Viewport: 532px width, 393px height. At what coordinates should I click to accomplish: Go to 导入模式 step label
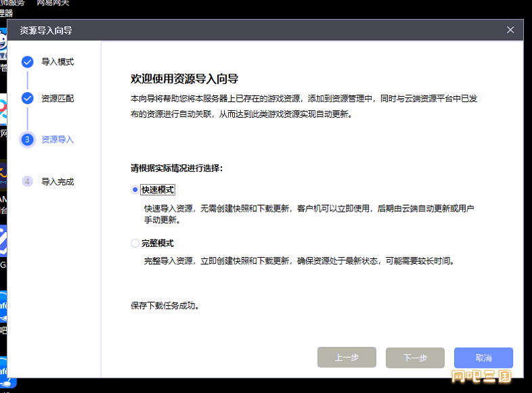[x=58, y=62]
